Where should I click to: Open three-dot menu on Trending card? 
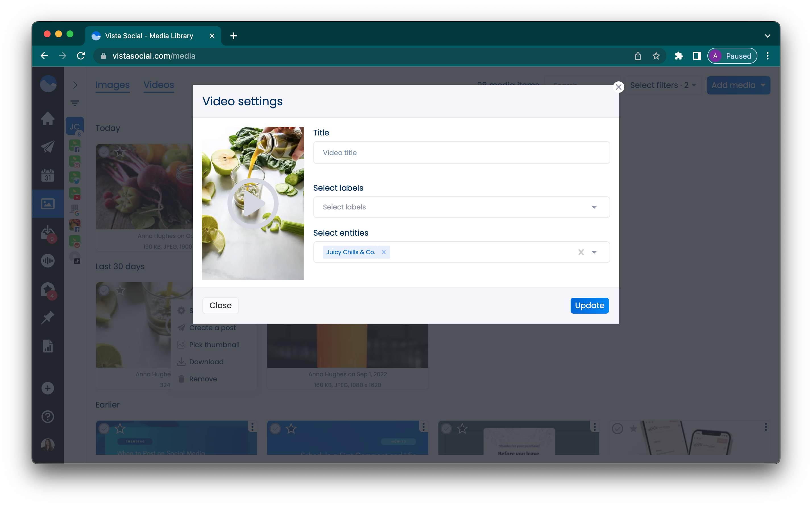(252, 427)
